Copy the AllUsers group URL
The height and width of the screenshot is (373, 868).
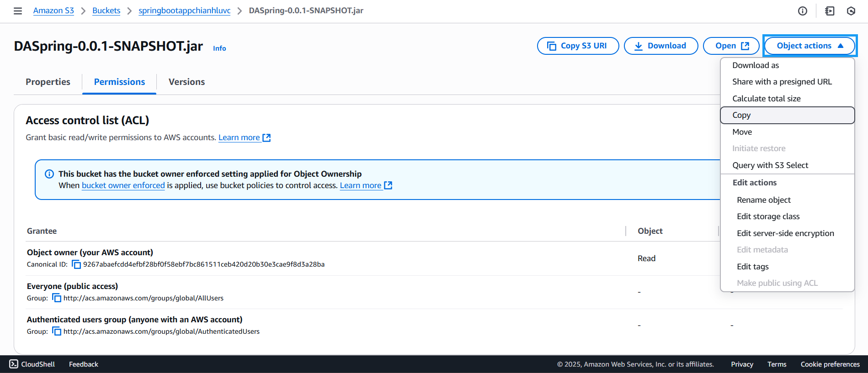(57, 298)
